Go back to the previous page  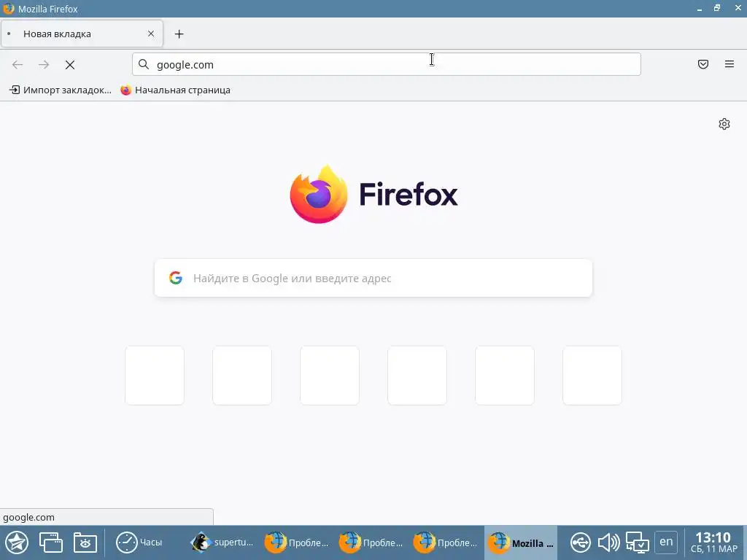tap(18, 65)
